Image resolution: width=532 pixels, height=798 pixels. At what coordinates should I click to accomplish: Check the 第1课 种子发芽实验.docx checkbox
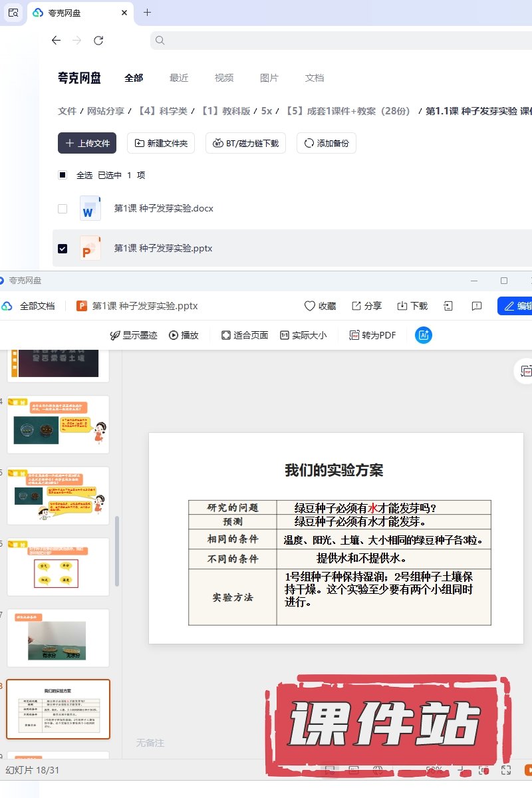63,209
